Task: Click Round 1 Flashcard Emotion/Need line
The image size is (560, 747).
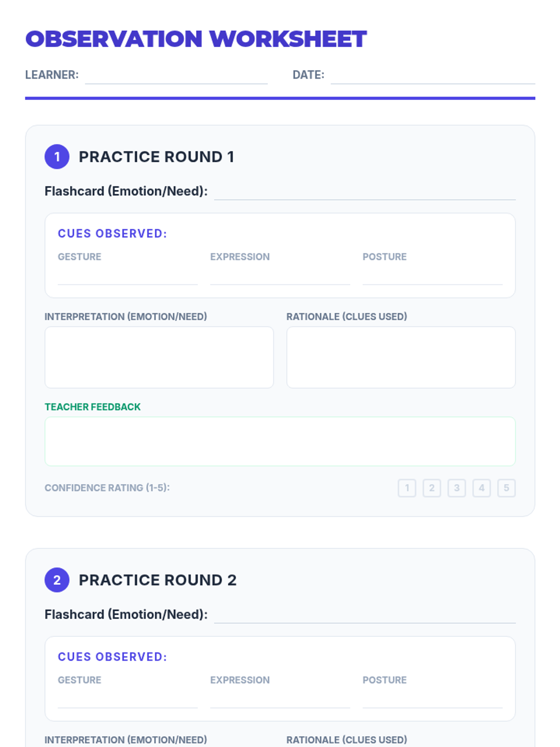Action: 364,192
